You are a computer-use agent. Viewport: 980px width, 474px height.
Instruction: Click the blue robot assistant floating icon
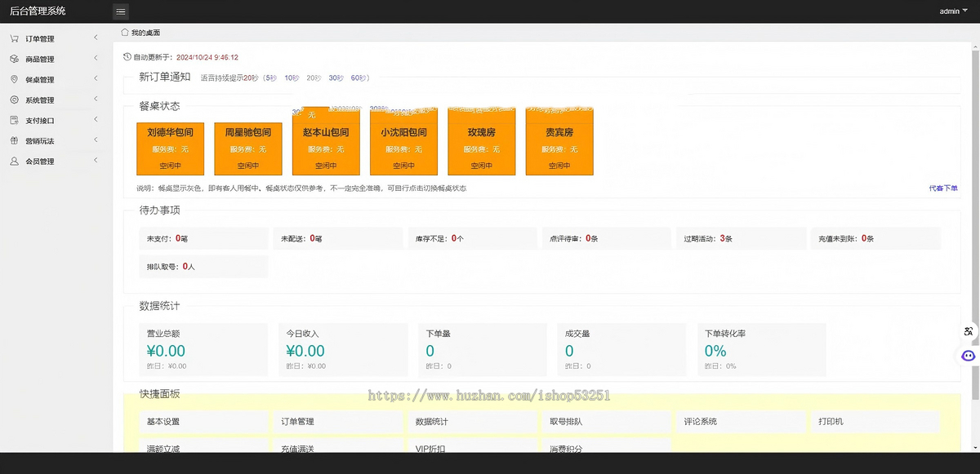(969, 356)
